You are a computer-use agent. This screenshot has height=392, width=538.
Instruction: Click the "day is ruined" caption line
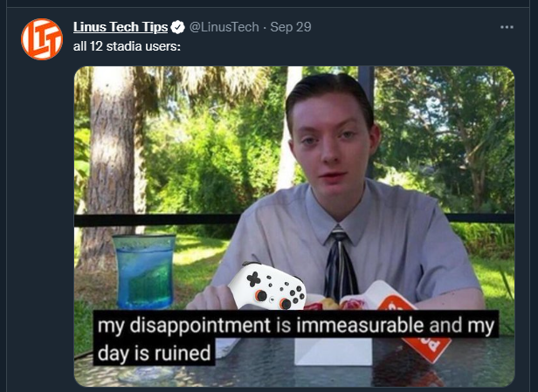[154, 353]
